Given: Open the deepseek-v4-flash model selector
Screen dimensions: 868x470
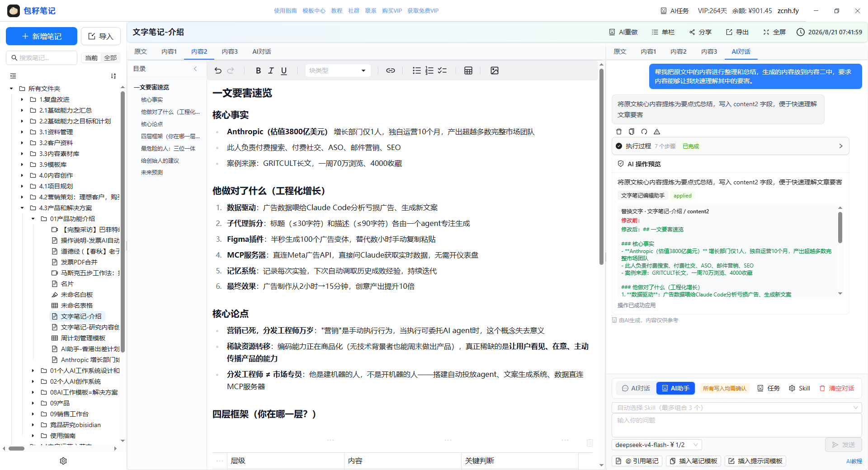Looking at the screenshot, I should (656, 445).
